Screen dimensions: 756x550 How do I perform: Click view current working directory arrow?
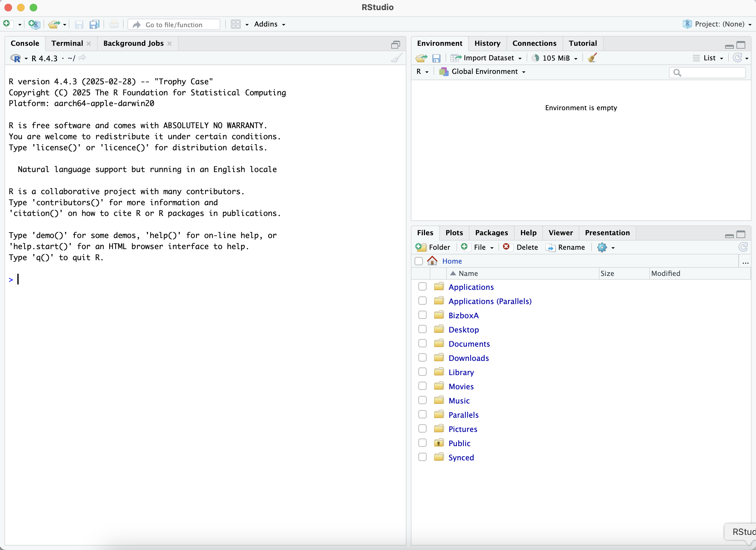pos(82,58)
